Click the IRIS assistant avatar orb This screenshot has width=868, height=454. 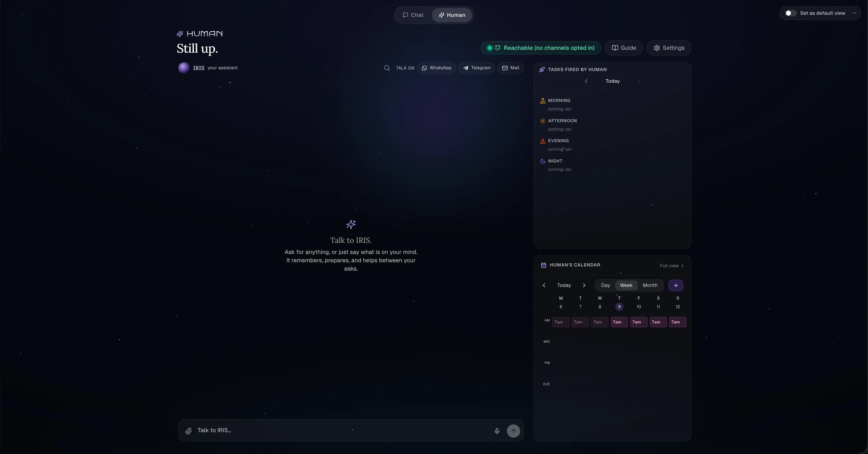point(184,68)
